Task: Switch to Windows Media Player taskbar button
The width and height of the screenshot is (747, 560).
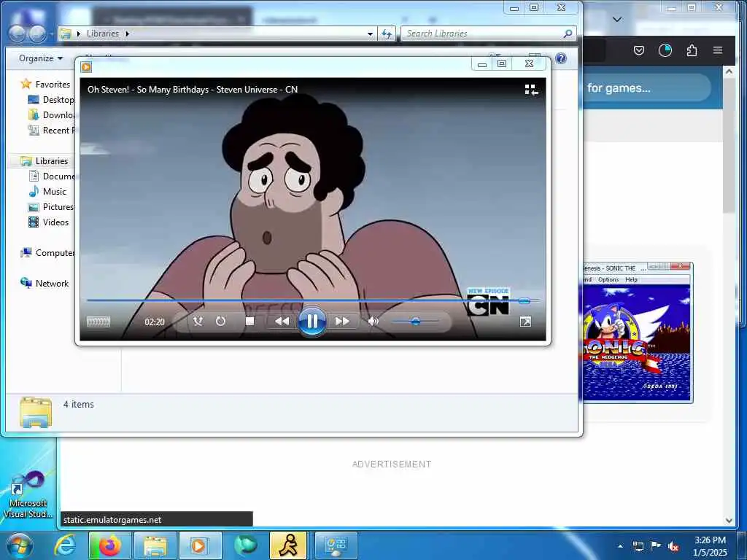Action: pos(200,545)
